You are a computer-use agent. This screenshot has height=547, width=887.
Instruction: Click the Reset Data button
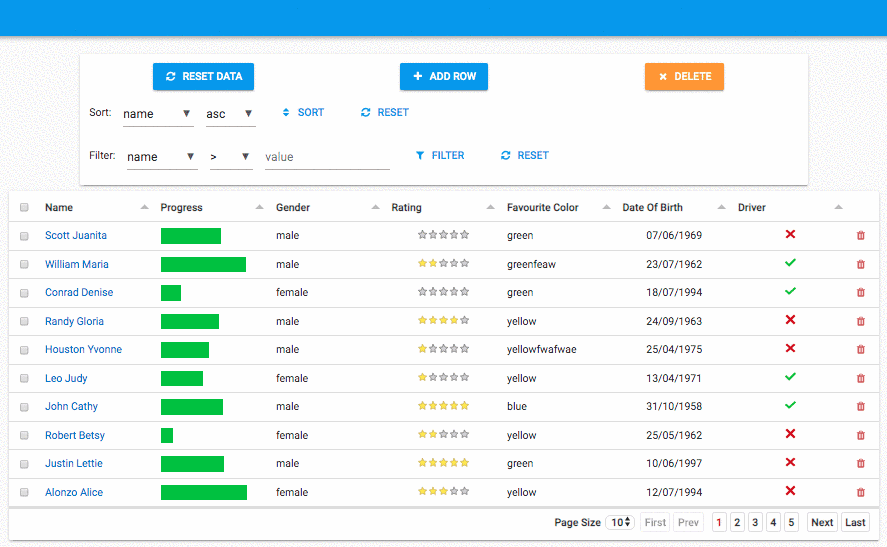point(203,76)
